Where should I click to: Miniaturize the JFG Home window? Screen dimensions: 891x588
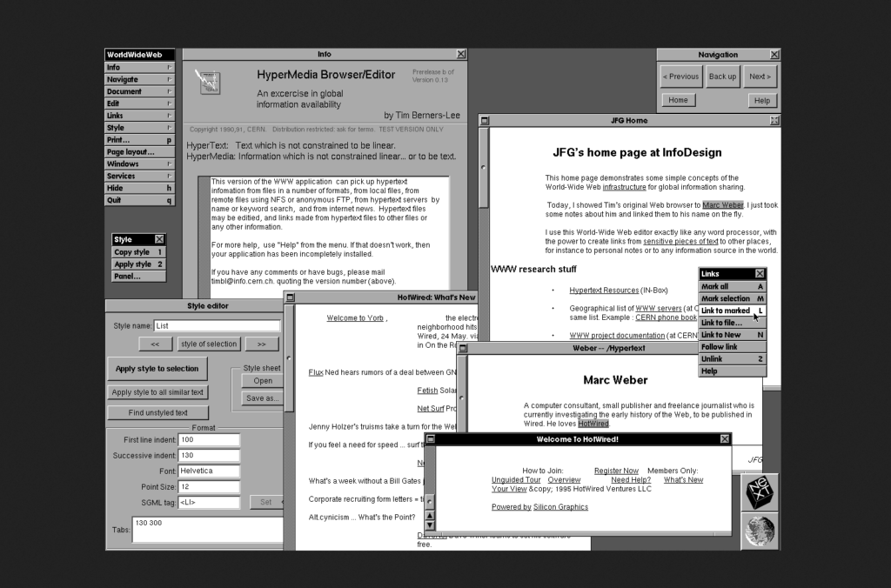[x=485, y=120]
